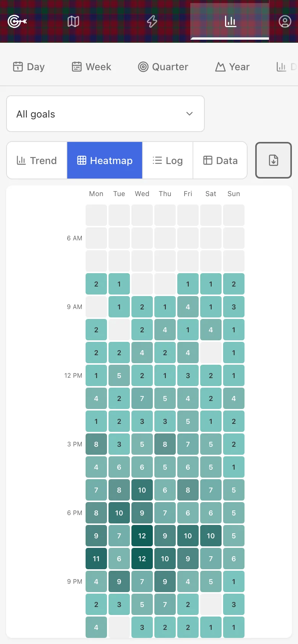
Task: Select the bar chart stats icon
Action: pyautogui.click(x=230, y=21)
